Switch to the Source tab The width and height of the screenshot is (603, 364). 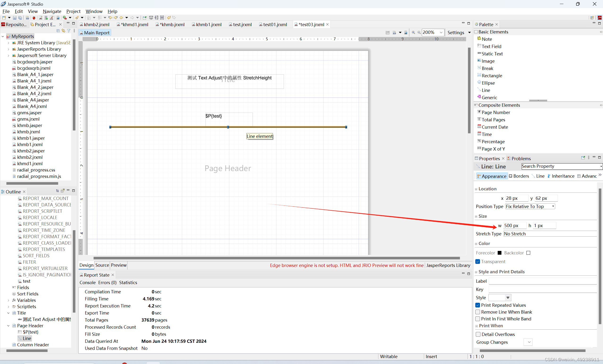(102, 265)
